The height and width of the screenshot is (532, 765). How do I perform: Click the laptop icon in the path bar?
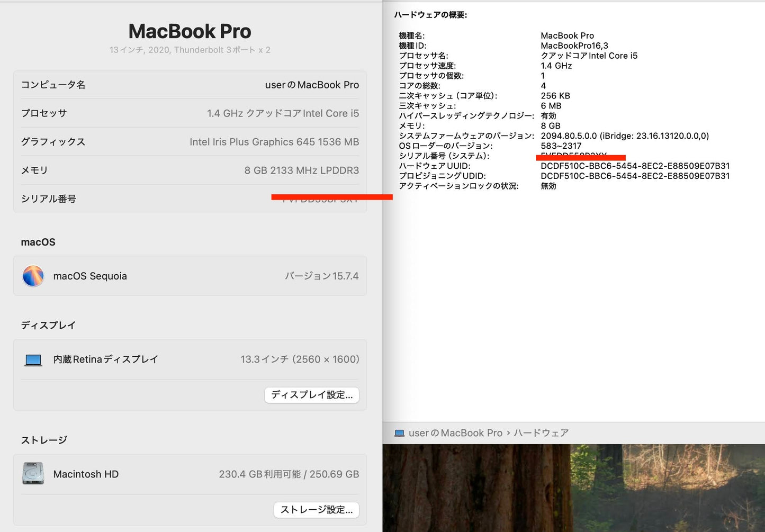click(399, 433)
